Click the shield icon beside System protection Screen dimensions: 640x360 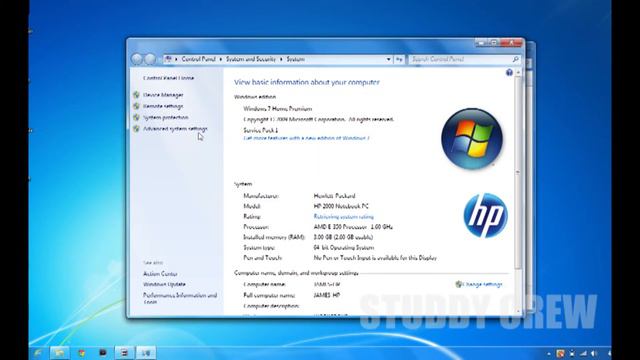pos(136,117)
